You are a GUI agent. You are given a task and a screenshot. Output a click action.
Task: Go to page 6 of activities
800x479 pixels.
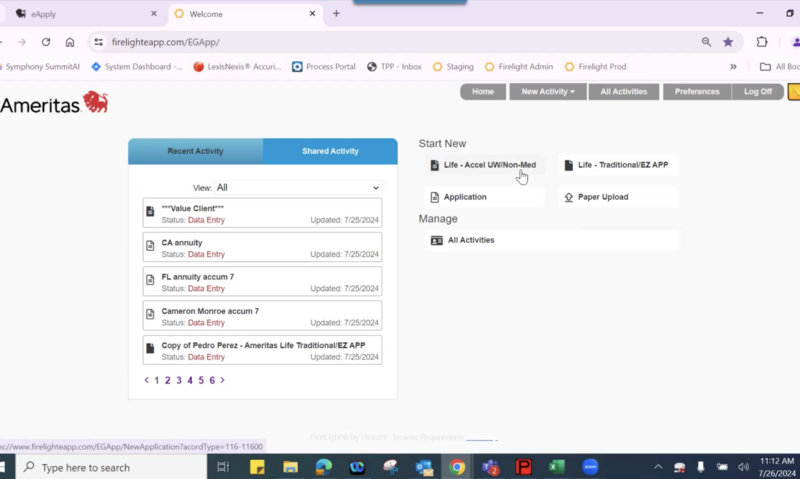[212, 381]
